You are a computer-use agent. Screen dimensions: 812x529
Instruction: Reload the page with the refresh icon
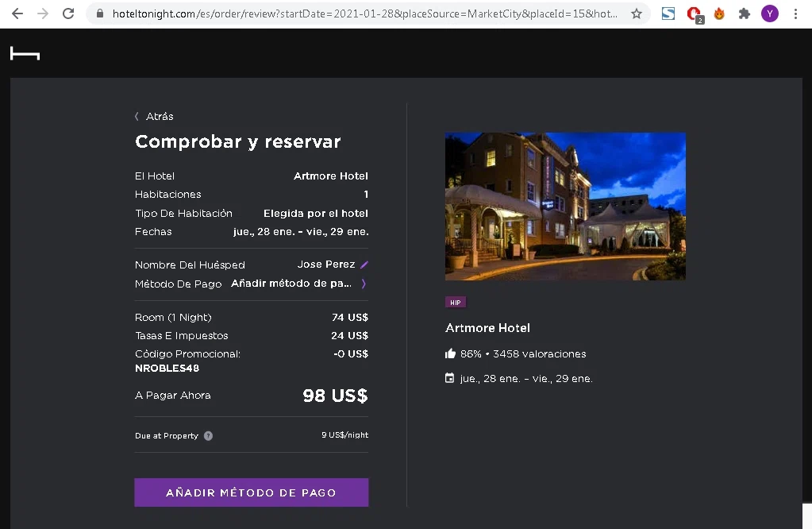pyautogui.click(x=68, y=14)
